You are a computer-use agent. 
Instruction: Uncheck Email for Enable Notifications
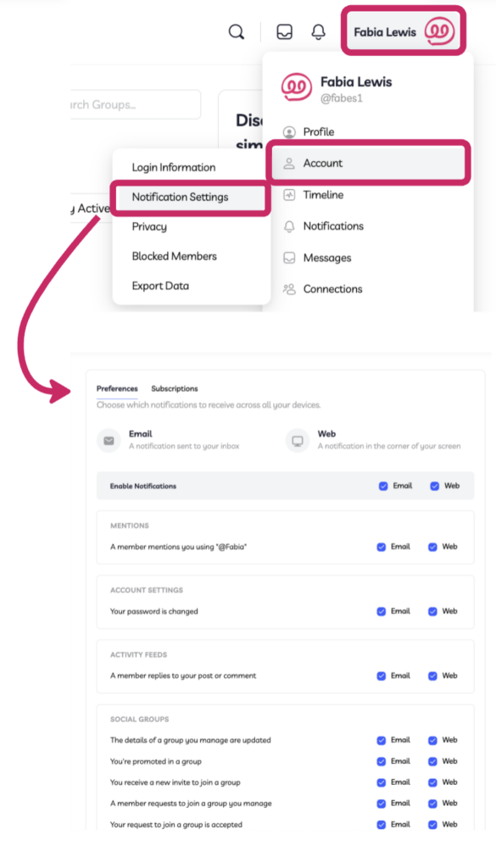tap(383, 486)
